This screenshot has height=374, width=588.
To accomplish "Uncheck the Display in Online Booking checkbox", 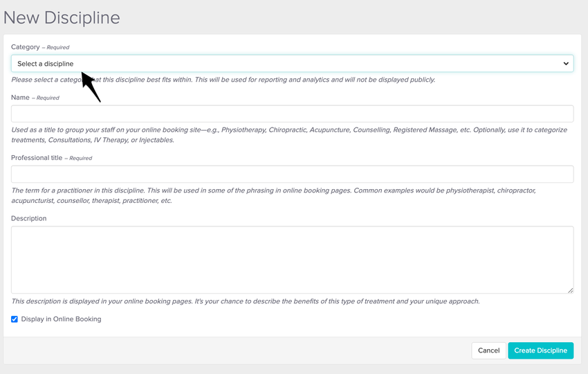I will pos(15,319).
